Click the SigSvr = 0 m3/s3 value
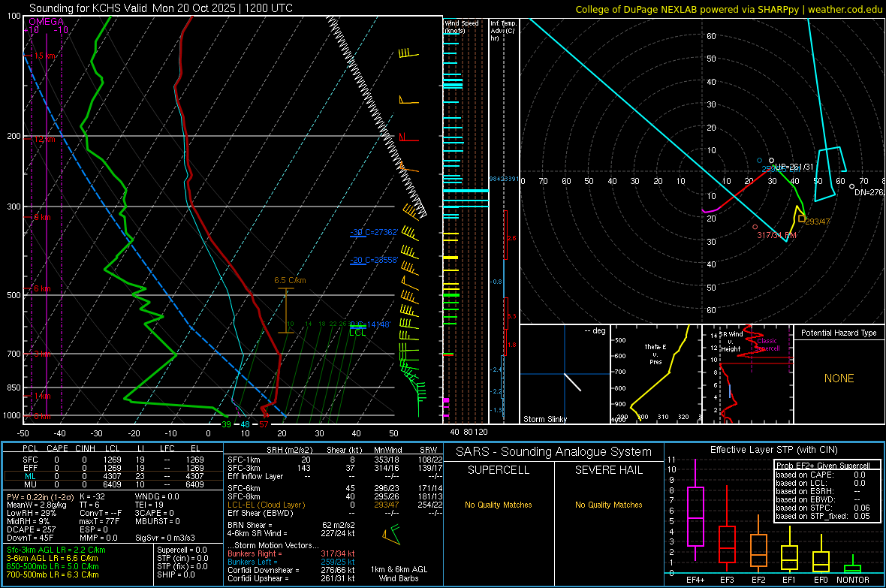The height and width of the screenshot is (588, 886). (x=165, y=538)
